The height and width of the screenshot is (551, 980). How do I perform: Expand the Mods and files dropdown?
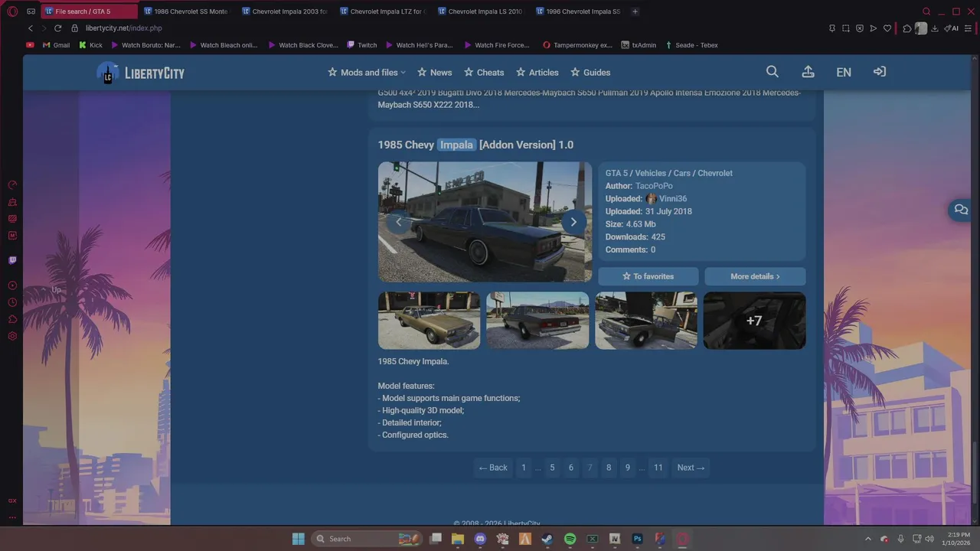click(367, 73)
